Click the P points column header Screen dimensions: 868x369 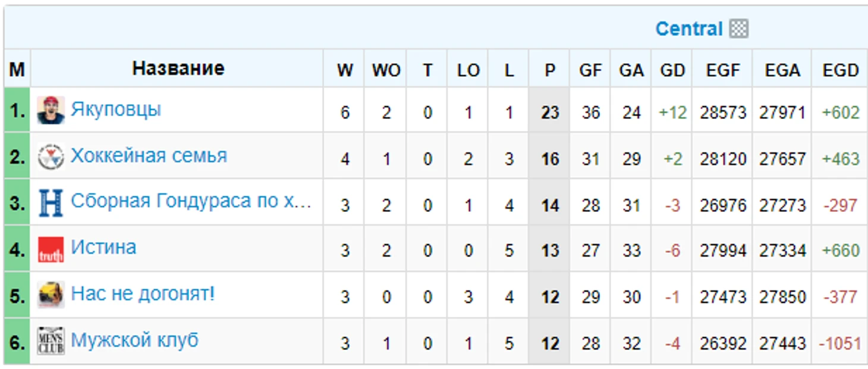tap(549, 70)
